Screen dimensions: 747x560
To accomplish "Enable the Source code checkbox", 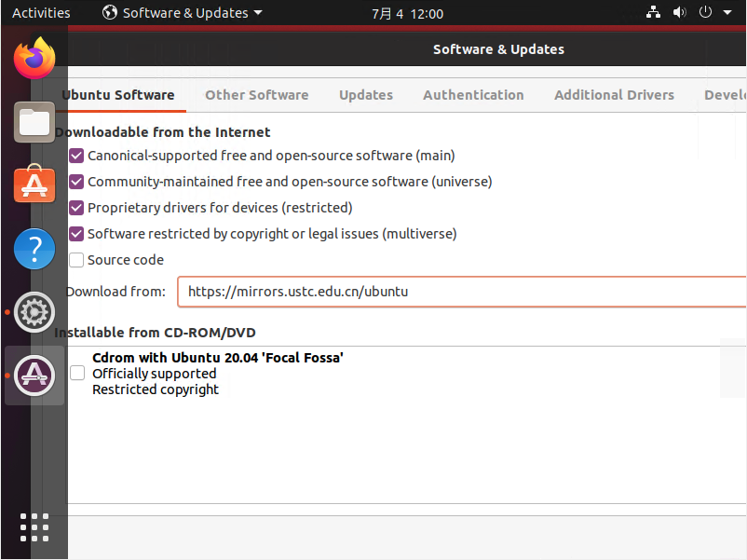I will click(76, 260).
